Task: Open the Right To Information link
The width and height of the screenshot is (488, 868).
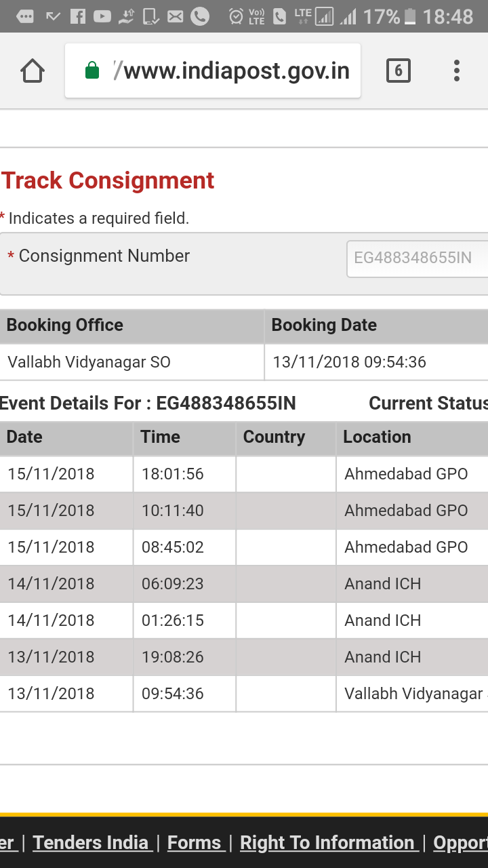Action: tap(327, 842)
